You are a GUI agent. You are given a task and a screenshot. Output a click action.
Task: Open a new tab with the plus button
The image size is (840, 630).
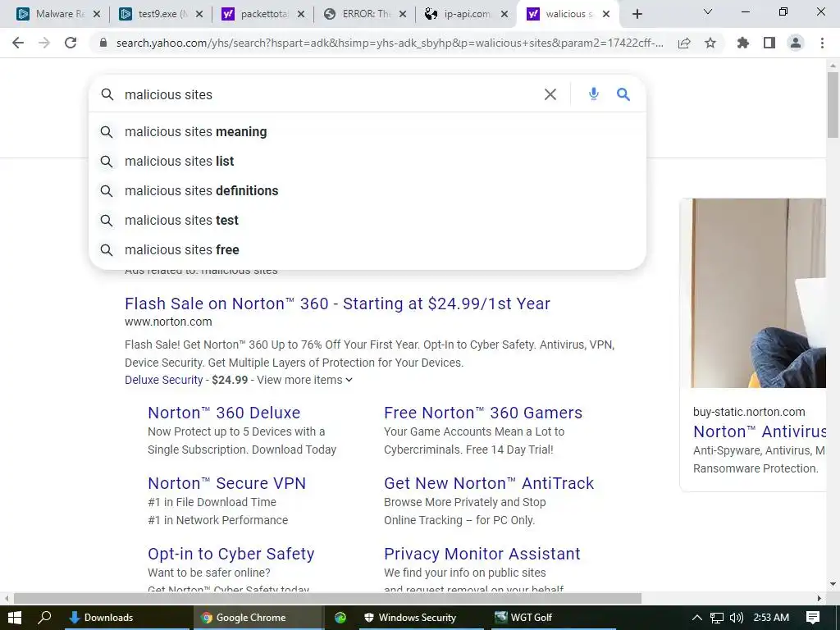[x=637, y=14]
